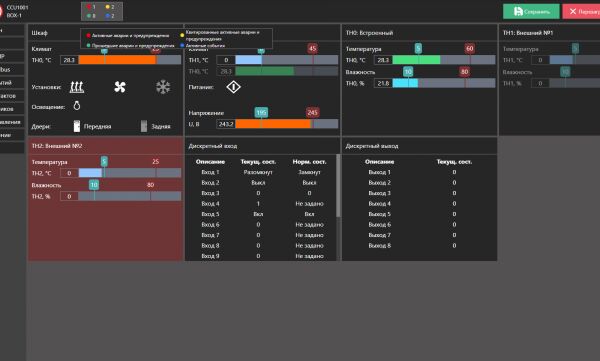Image resolution: width=600 pixels, height=361 pixels.
Task: Select the Выход 5 row
Action: point(419,214)
